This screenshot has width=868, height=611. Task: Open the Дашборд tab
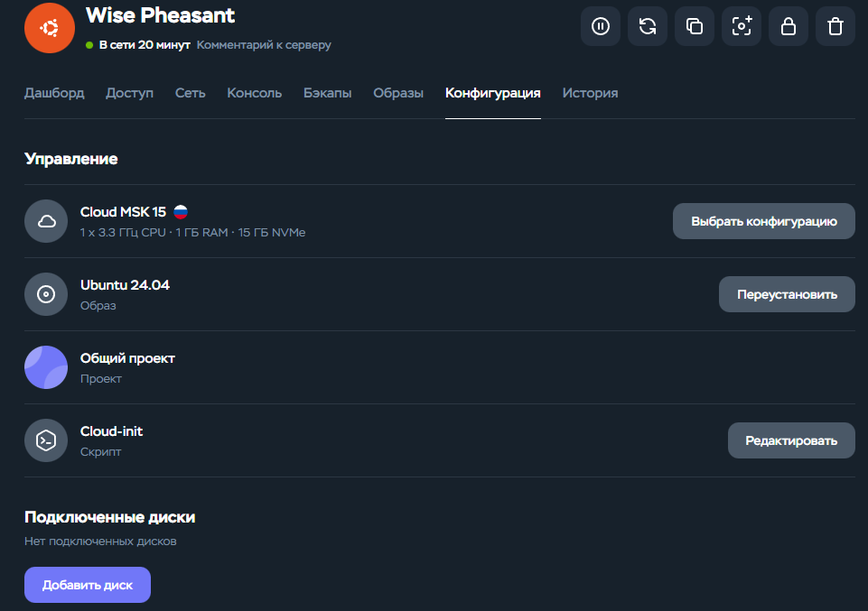54,93
